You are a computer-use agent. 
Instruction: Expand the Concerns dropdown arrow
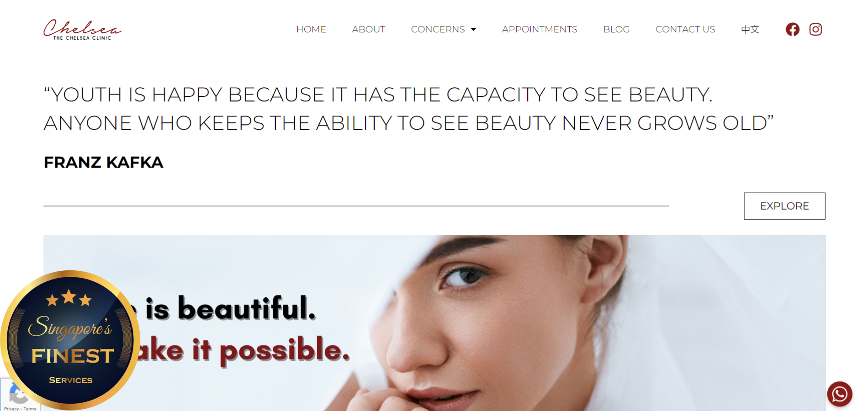coord(473,29)
